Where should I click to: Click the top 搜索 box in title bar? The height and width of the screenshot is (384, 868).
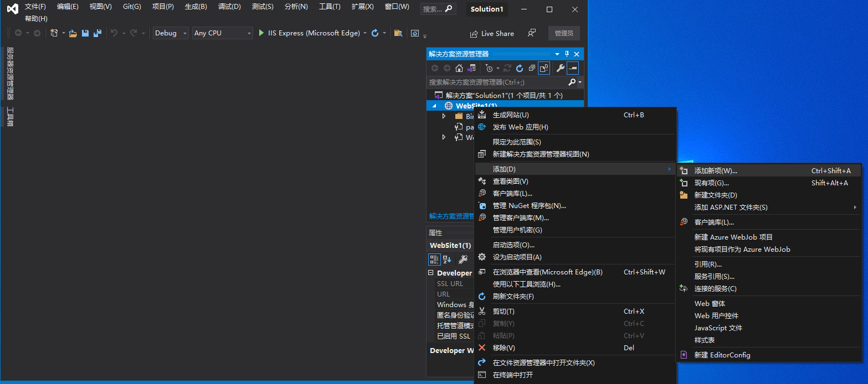439,9
